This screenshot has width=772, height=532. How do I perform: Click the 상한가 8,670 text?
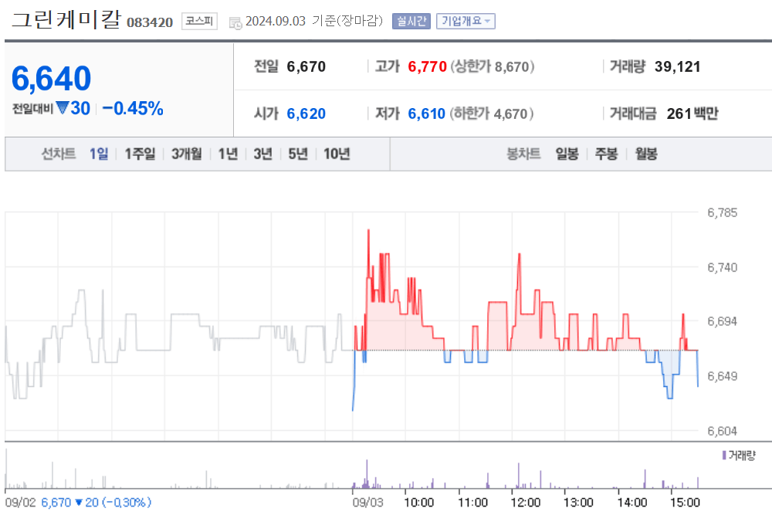[x=493, y=66]
